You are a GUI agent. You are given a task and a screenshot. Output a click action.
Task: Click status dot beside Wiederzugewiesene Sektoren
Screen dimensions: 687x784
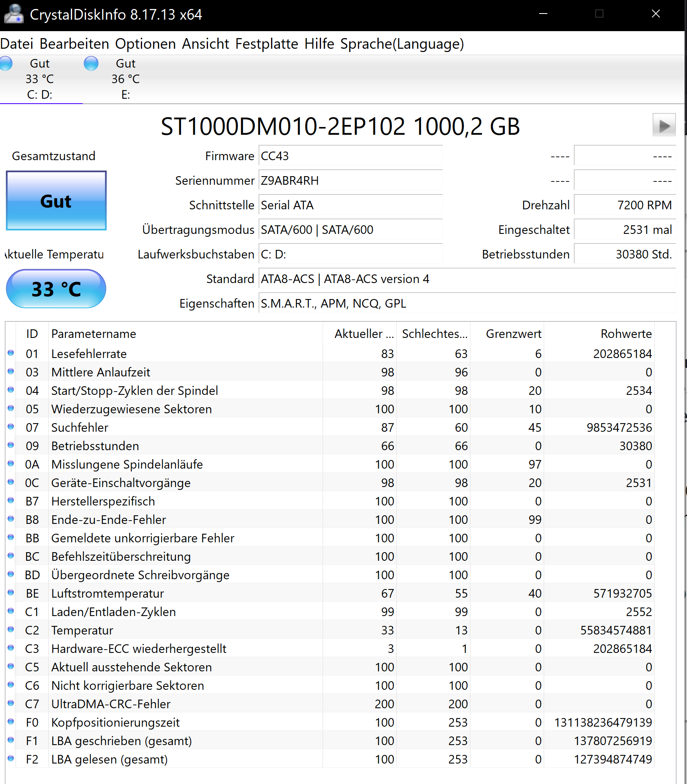point(11,408)
